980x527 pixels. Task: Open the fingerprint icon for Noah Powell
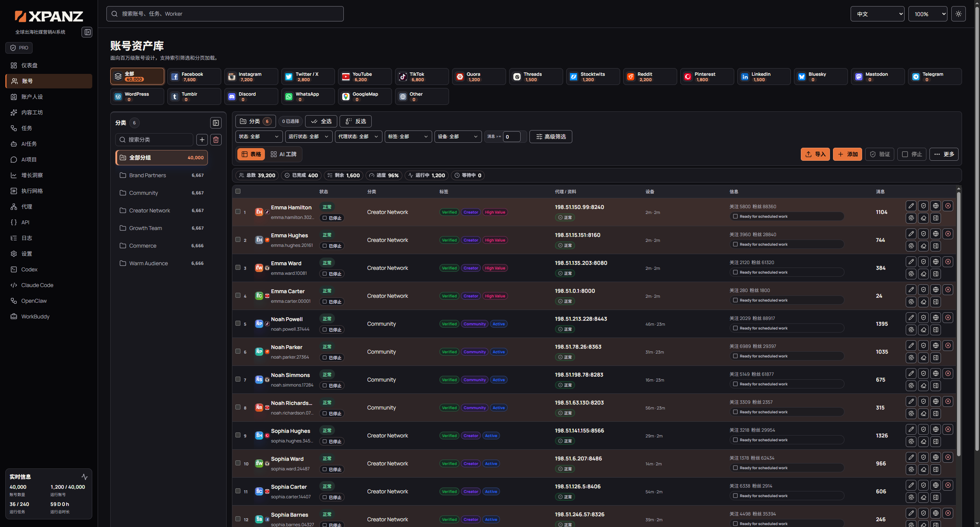pyautogui.click(x=911, y=330)
